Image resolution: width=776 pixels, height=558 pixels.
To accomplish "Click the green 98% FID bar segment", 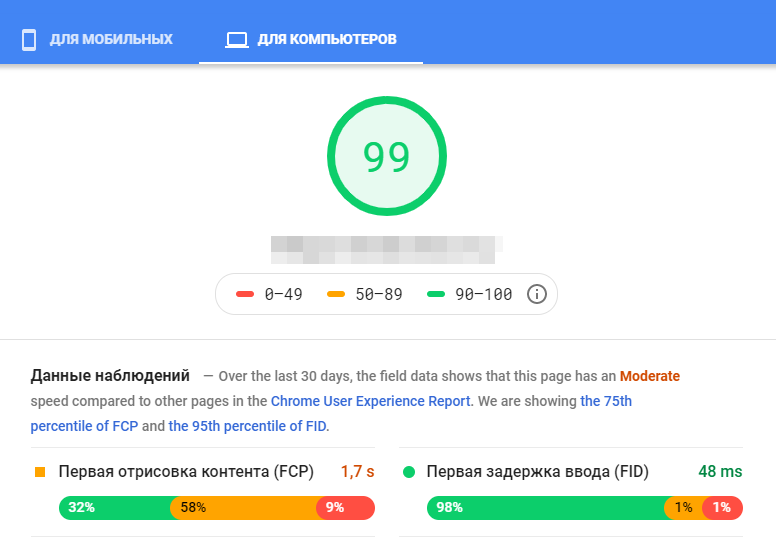I will [x=545, y=507].
